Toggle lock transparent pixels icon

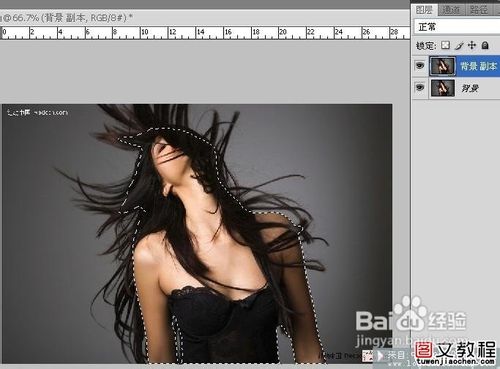[x=445, y=45]
